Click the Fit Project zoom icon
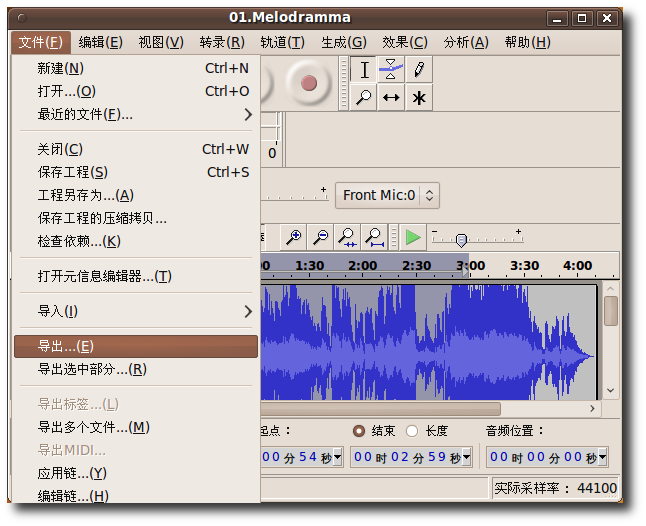Screen dimensions: 646x526 point(374,237)
